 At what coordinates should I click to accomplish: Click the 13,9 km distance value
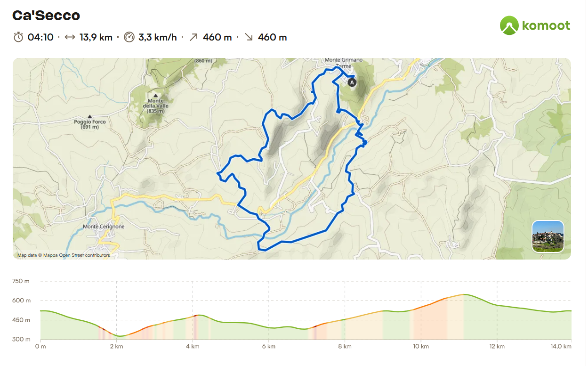pyautogui.click(x=96, y=37)
